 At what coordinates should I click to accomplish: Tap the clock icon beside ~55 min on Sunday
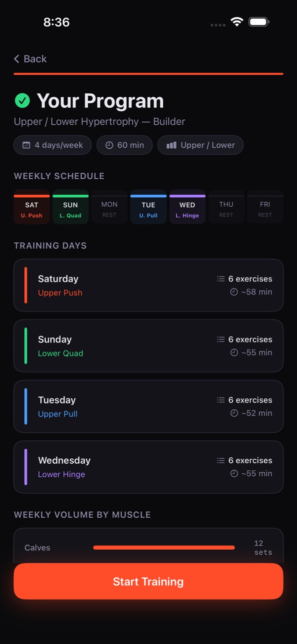233,352
